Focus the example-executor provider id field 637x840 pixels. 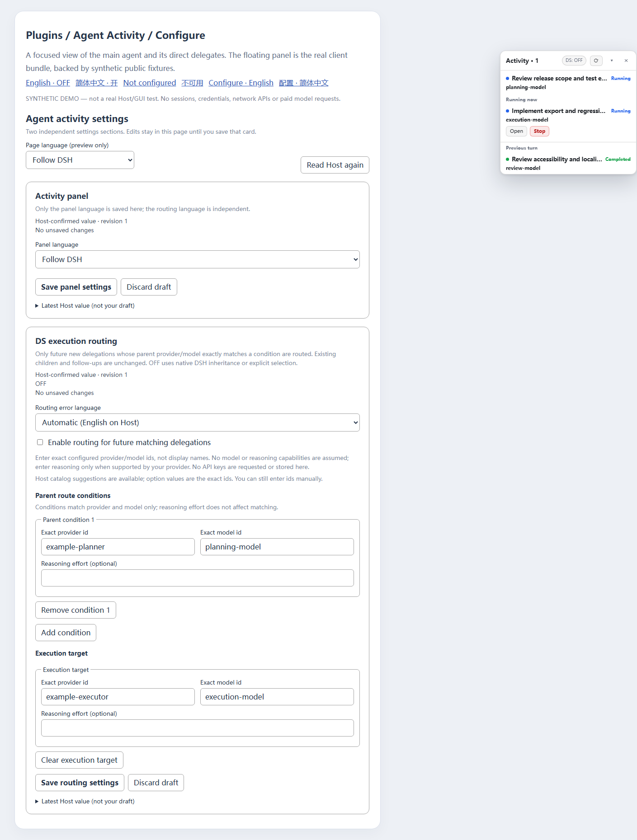(x=118, y=697)
